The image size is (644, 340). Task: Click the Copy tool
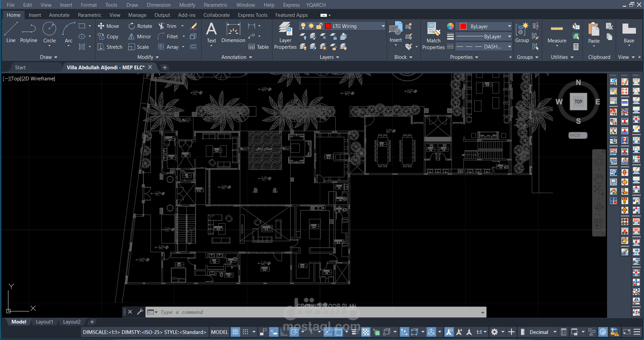(108, 36)
